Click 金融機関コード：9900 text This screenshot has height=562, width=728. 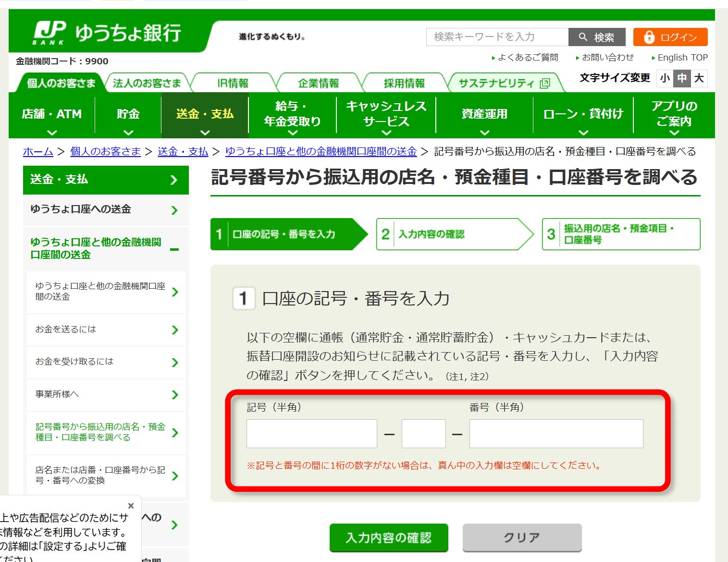point(62,61)
